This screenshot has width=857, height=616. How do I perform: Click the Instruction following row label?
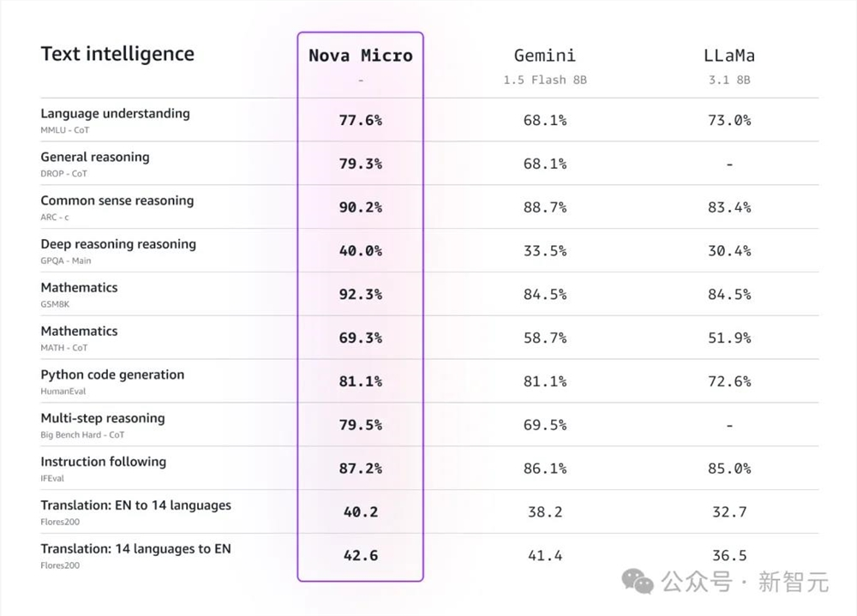point(104,462)
